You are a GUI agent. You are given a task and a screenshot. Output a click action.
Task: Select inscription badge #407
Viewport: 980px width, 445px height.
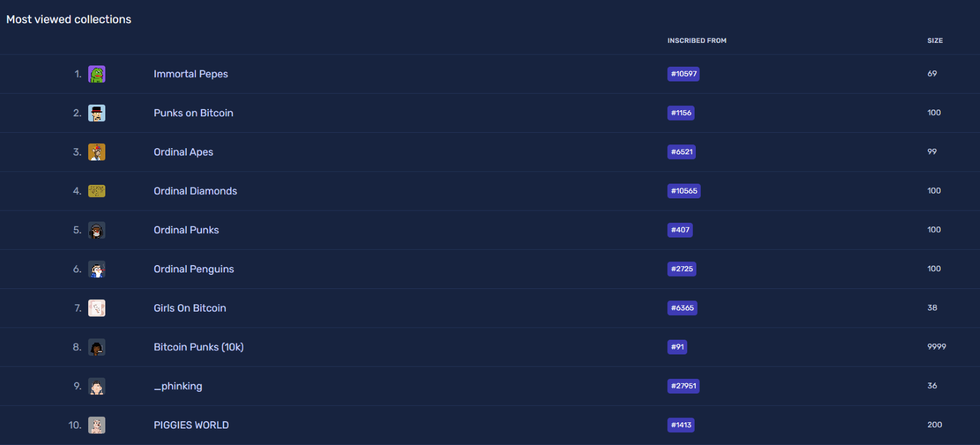pyautogui.click(x=680, y=230)
